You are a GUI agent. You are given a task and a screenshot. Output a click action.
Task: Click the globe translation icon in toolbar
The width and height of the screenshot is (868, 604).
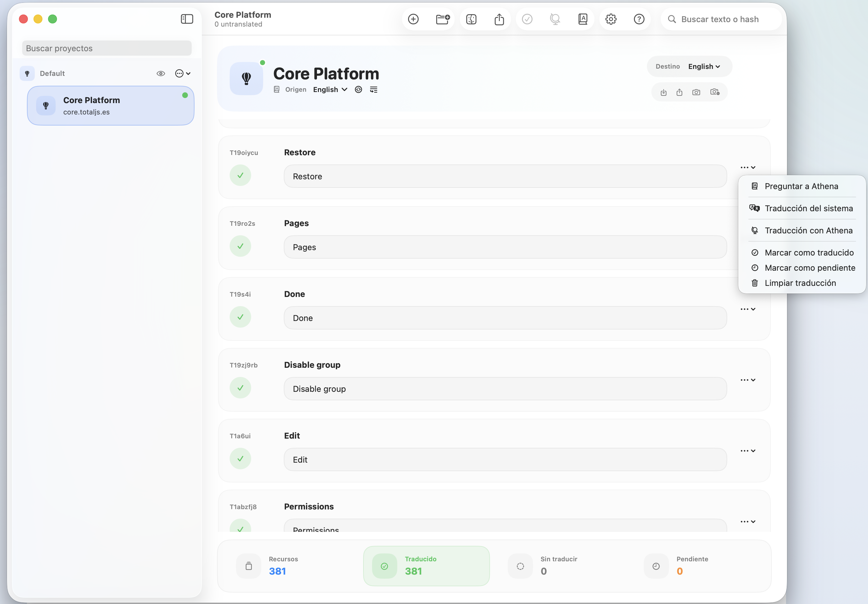pos(555,19)
